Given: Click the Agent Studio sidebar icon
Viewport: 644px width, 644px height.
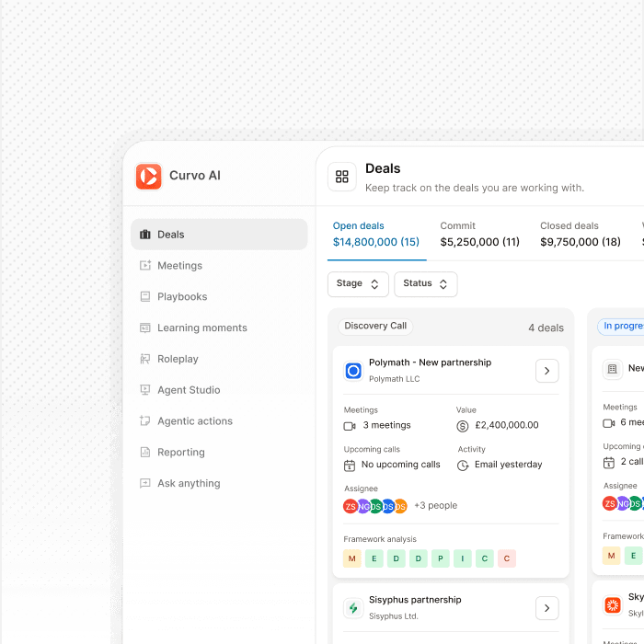Looking at the screenshot, I should [x=145, y=390].
